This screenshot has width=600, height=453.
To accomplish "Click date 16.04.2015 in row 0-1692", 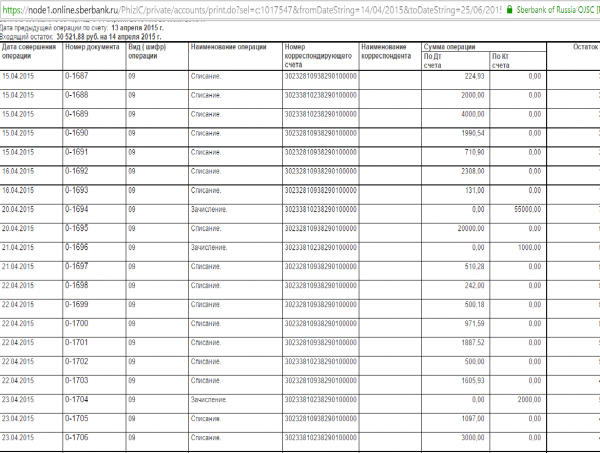I will point(18,171).
